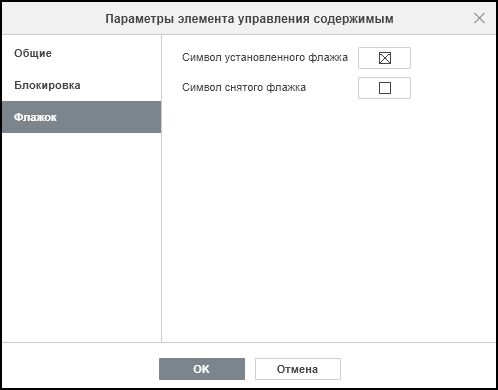
Task: Click the label Символ снятого флажка
Action: click(x=244, y=88)
